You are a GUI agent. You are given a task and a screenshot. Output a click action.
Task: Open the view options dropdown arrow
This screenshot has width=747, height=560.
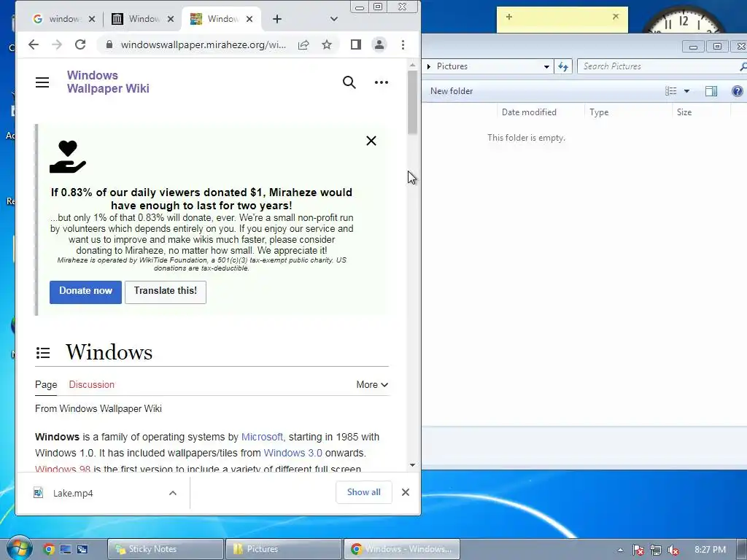686,91
